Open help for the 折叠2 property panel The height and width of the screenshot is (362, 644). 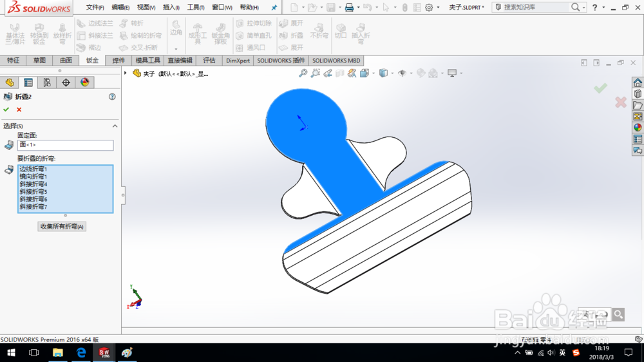coord(112,97)
